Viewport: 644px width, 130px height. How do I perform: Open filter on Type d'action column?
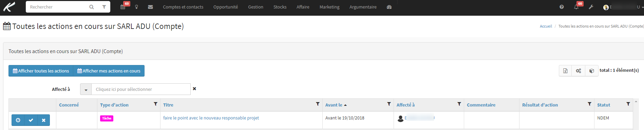(155, 104)
